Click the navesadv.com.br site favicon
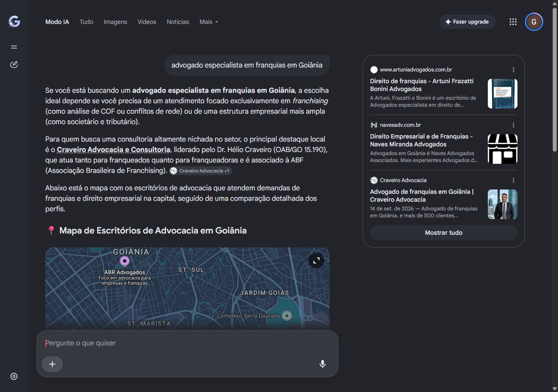The height and width of the screenshot is (392, 558). [374, 125]
